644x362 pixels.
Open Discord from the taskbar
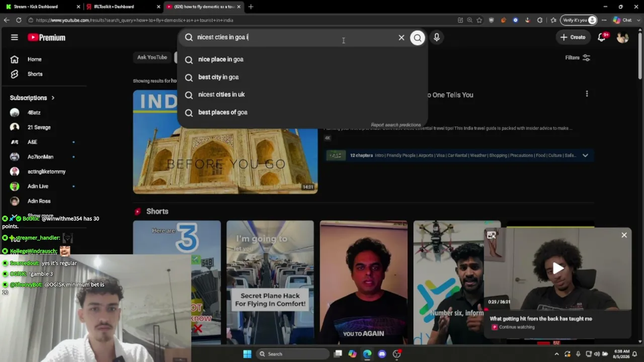click(382, 354)
